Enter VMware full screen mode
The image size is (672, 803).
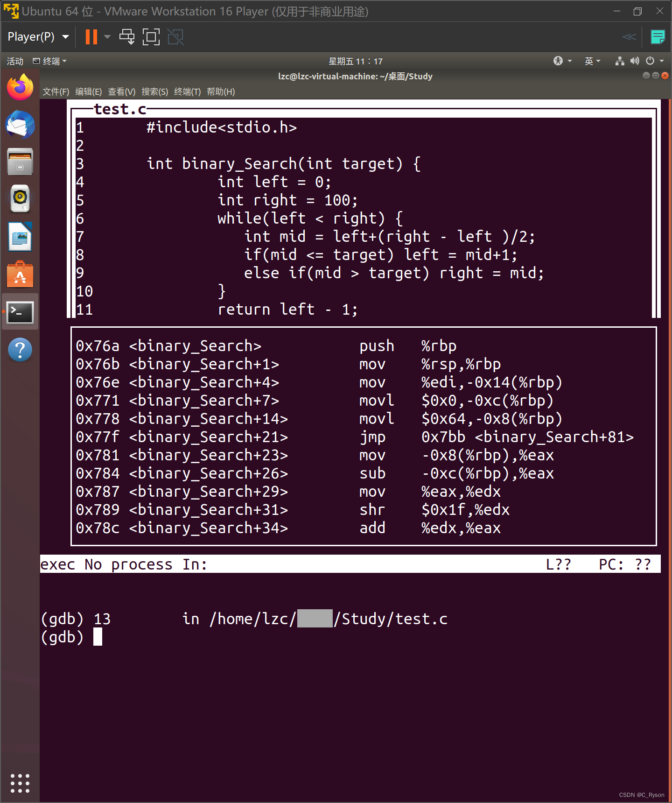point(151,37)
